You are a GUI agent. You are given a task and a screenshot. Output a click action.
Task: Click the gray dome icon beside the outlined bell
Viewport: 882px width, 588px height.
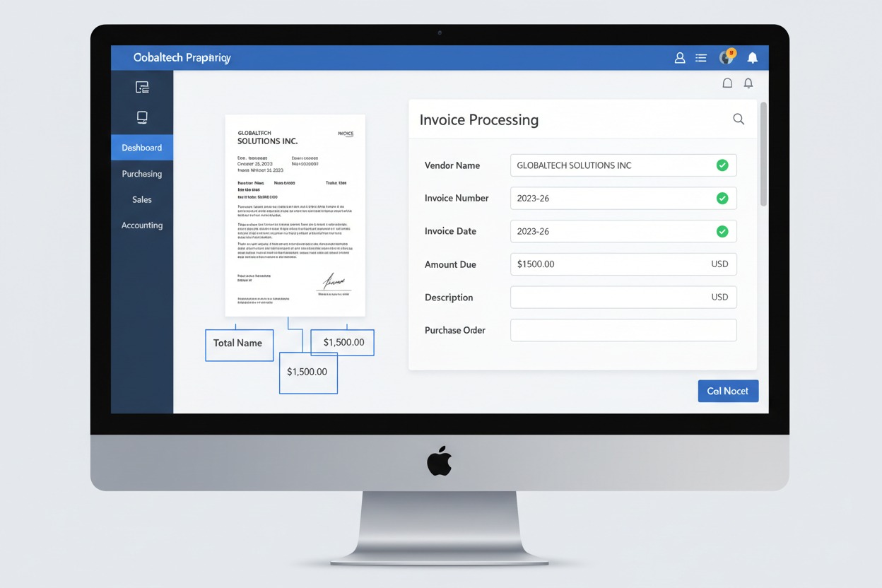click(x=727, y=83)
